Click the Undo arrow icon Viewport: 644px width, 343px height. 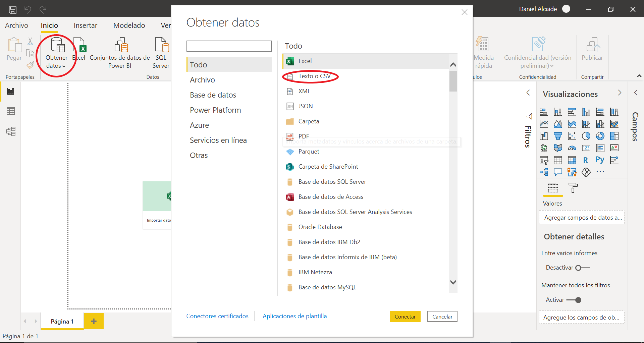tap(28, 9)
